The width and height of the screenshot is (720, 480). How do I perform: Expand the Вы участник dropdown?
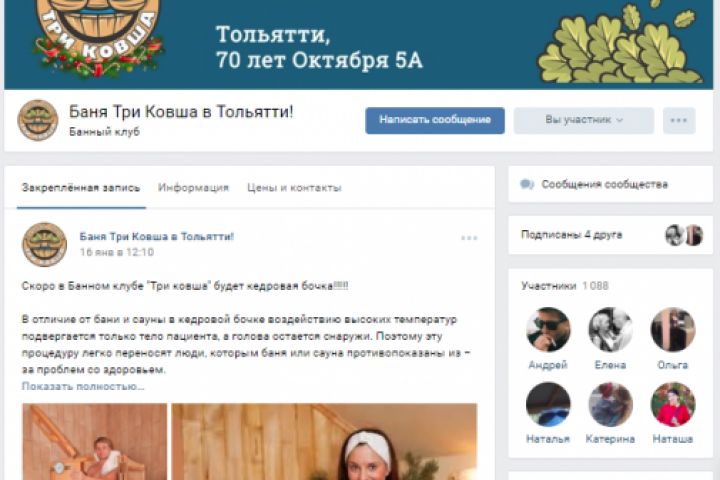click(583, 120)
